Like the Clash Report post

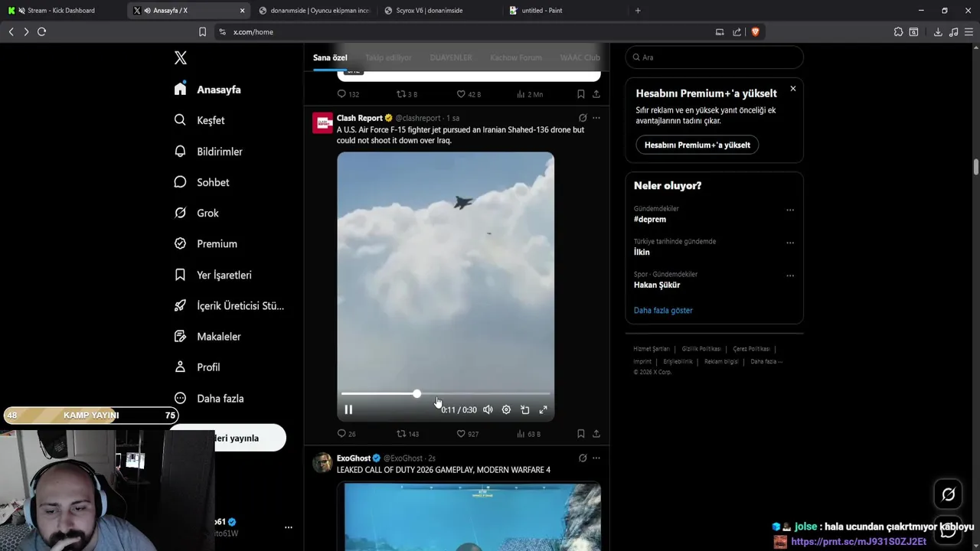click(468, 434)
